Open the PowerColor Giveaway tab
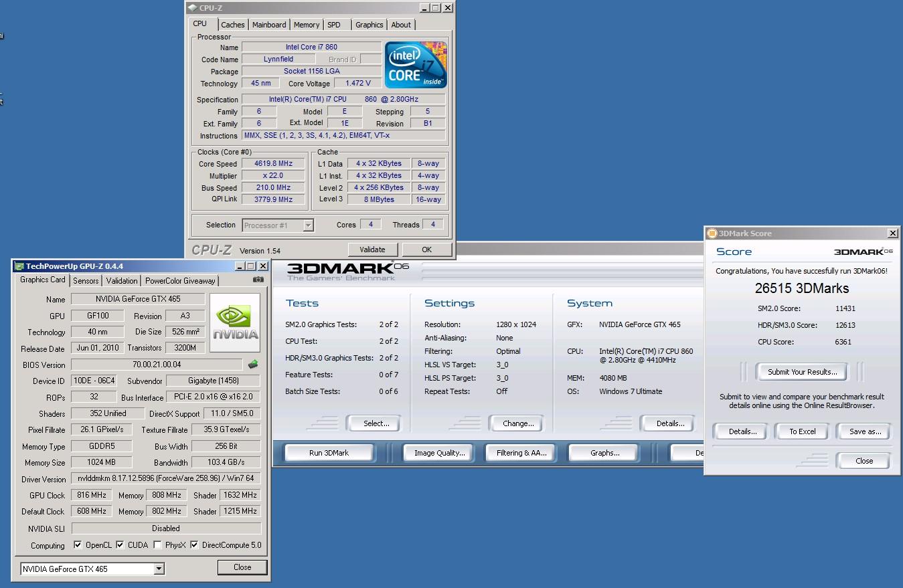Image resolution: width=903 pixels, height=588 pixels. 180,281
